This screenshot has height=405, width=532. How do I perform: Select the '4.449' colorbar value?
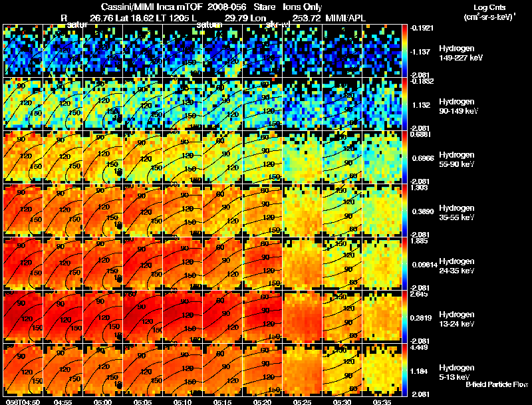tap(419, 347)
